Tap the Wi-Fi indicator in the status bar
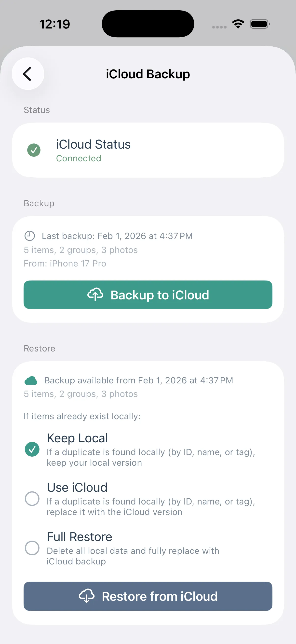The image size is (296, 644). pyautogui.click(x=238, y=24)
